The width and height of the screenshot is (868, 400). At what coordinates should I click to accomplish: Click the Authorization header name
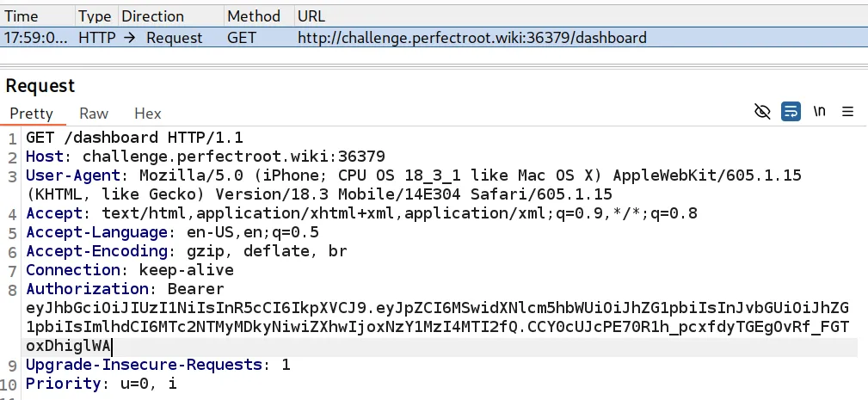tap(88, 289)
